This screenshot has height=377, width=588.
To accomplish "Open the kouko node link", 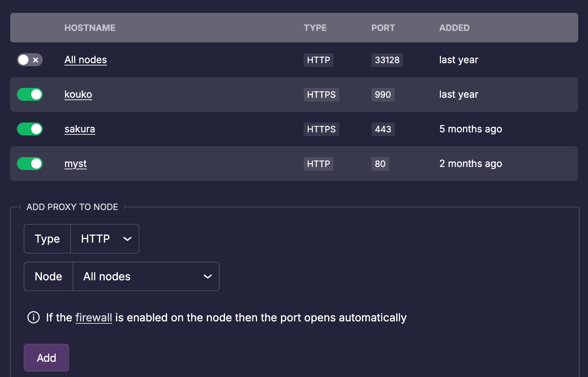I will point(78,95).
